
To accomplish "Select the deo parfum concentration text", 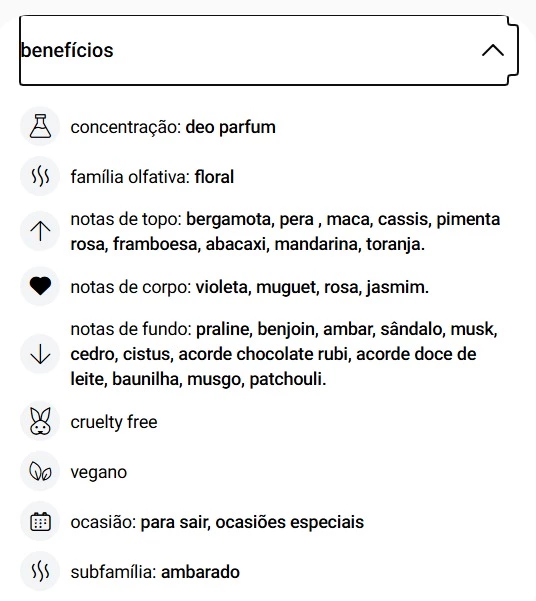I will point(230,127).
